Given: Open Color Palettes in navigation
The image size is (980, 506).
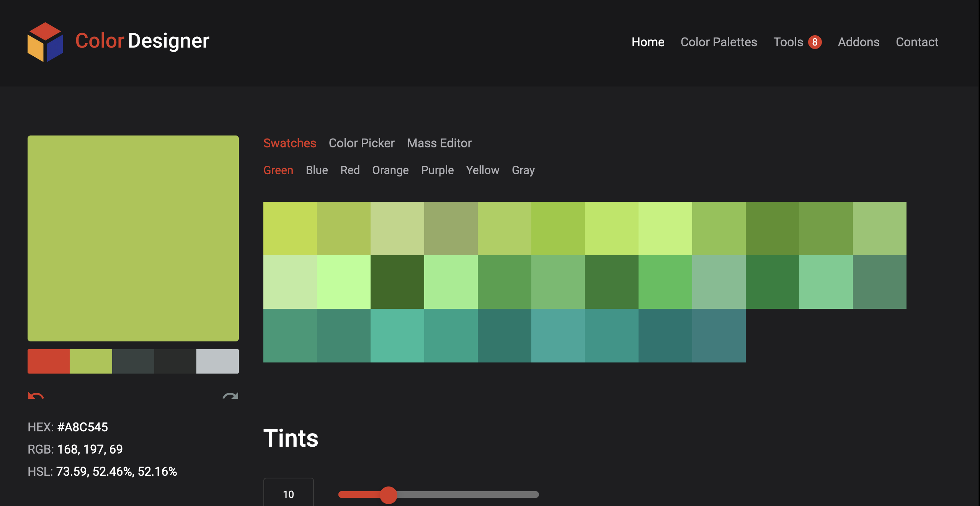Looking at the screenshot, I should [x=719, y=42].
